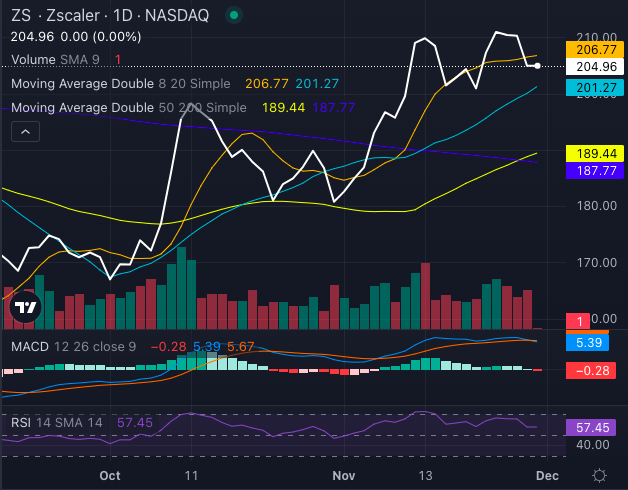Open chart settings gear icon
This screenshot has height=490, width=628.
(599, 474)
